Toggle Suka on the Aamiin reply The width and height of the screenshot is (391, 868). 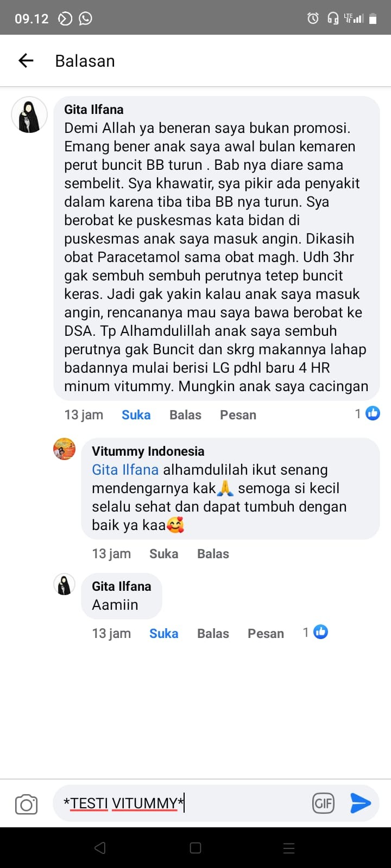tap(164, 634)
